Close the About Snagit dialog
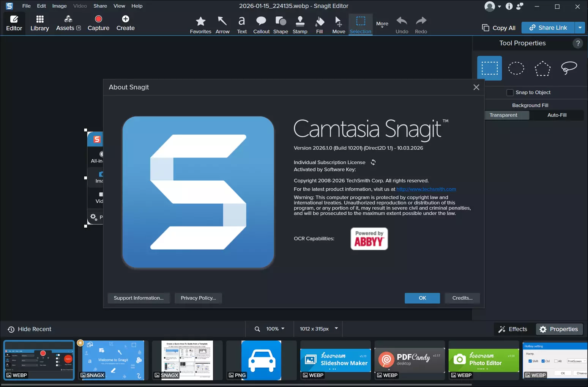Viewport: 588px width, 387px height. [476, 87]
